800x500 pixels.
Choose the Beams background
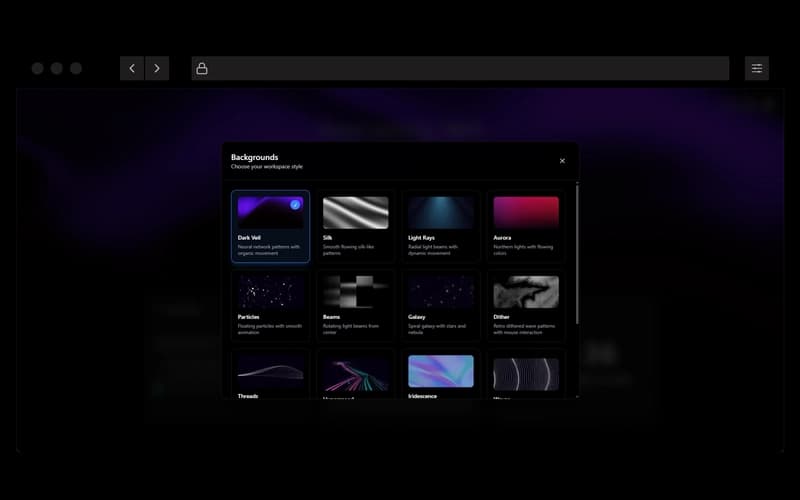tap(355, 305)
